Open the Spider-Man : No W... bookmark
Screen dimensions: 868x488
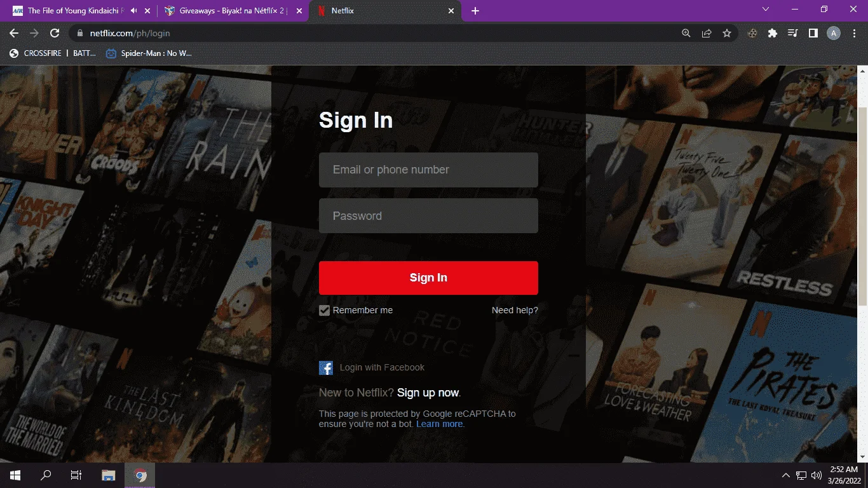pyautogui.click(x=149, y=53)
